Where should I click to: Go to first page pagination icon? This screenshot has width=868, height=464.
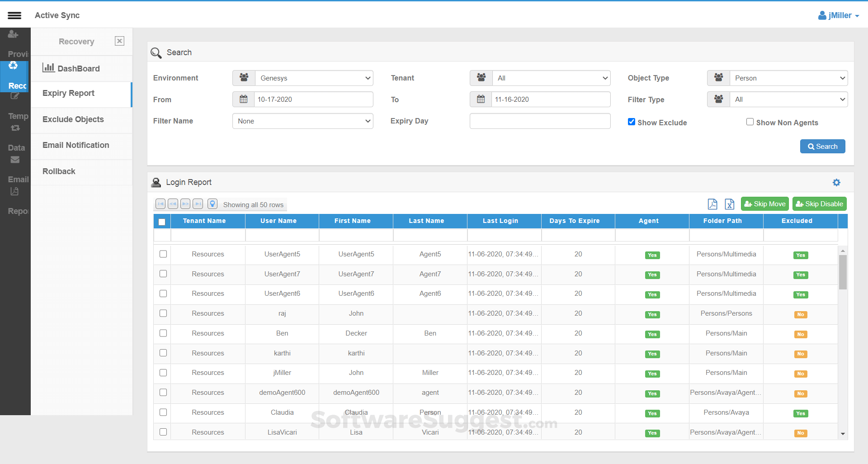[160, 204]
